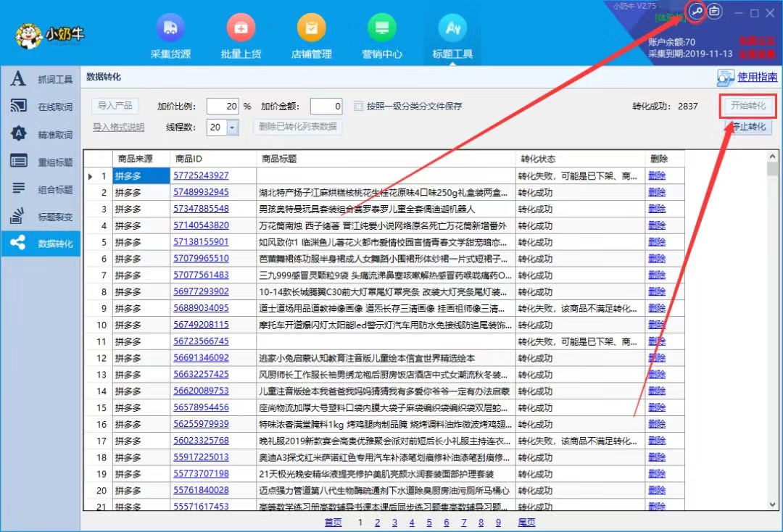Click the key icon in the title bar
Viewport: 783px width, 532px height.
point(696,11)
